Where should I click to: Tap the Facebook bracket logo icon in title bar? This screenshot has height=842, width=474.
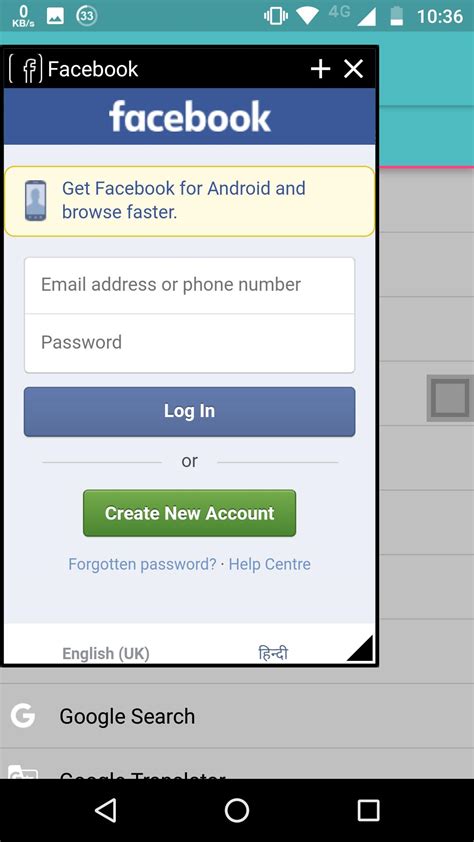pyautogui.click(x=25, y=69)
